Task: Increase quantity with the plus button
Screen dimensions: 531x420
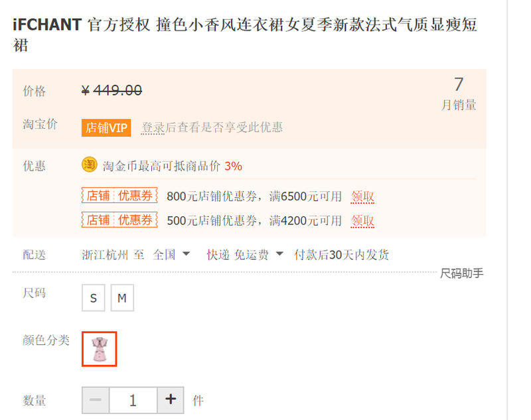Action: [171, 400]
